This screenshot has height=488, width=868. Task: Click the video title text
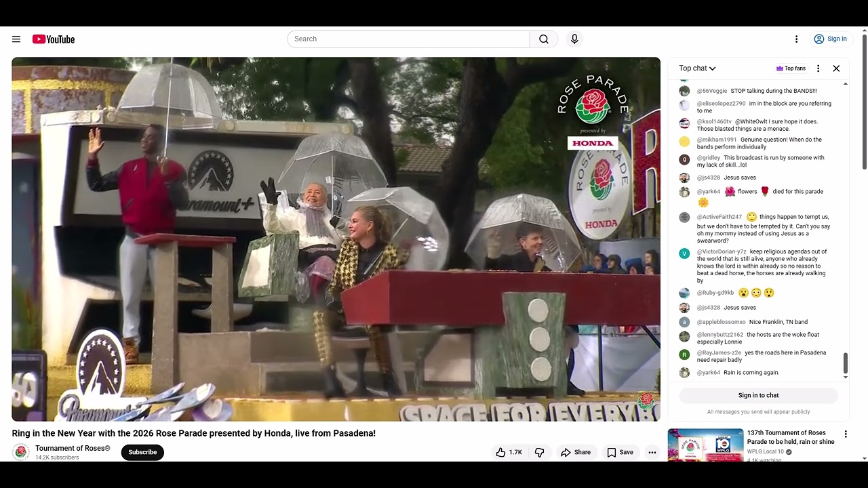click(x=193, y=433)
